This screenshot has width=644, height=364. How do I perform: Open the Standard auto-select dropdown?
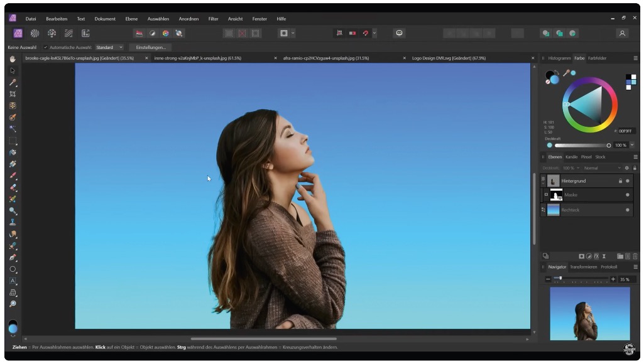pyautogui.click(x=109, y=47)
